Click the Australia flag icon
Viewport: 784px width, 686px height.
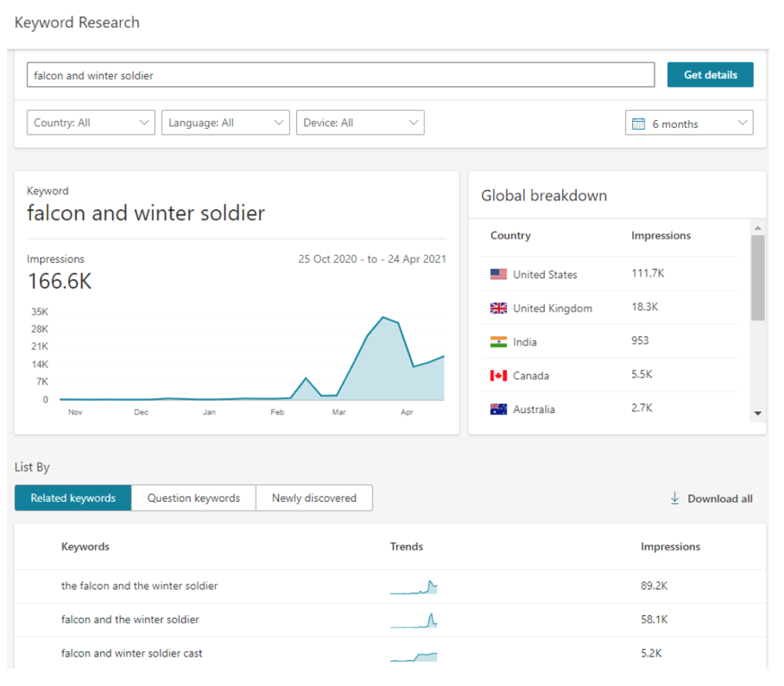click(498, 410)
